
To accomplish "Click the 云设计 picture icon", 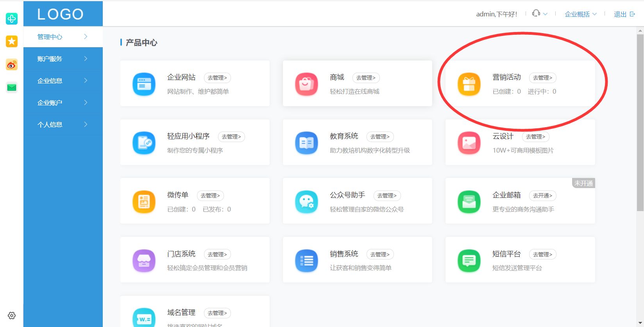I will [x=469, y=143].
